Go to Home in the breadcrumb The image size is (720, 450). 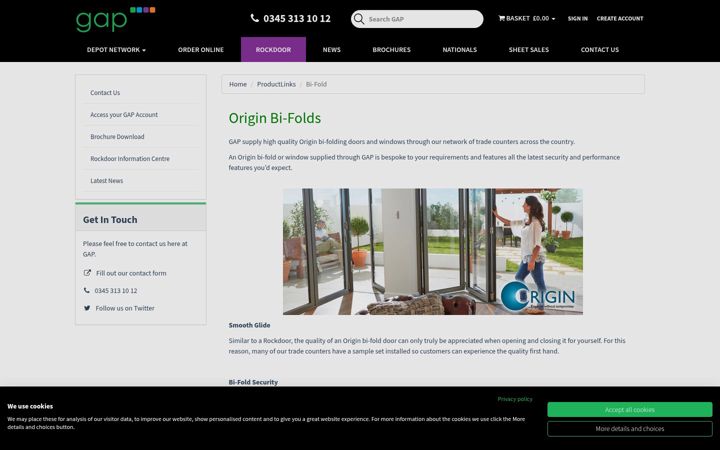click(238, 84)
